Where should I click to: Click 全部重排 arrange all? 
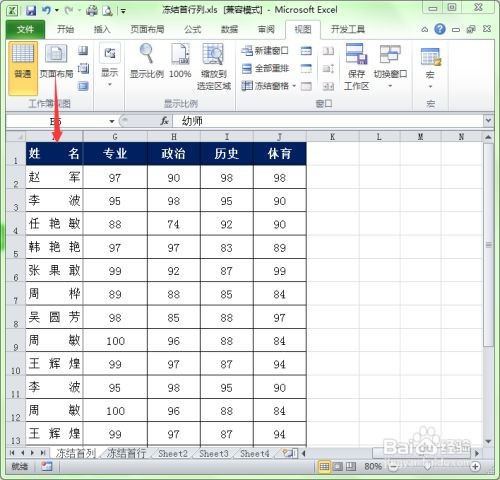tap(265, 69)
